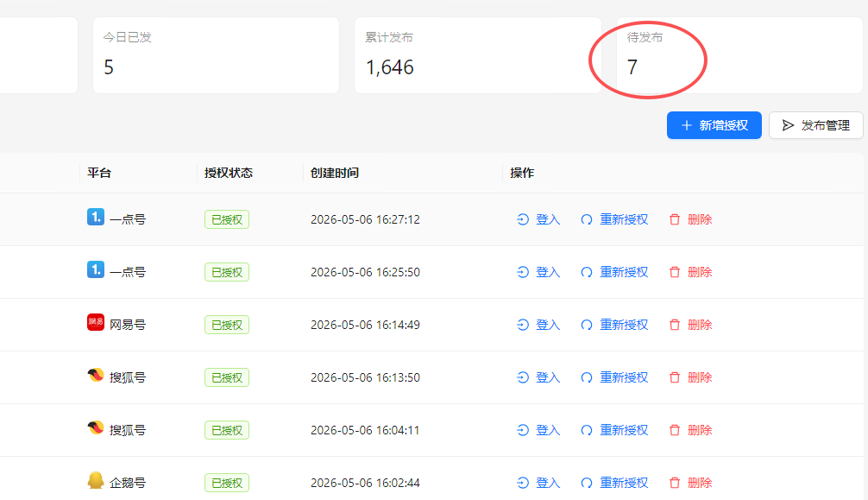The height and width of the screenshot is (500, 868).
Task: Click 重新授权 for 搜狐号 created 16:13:50
Action: (x=614, y=377)
